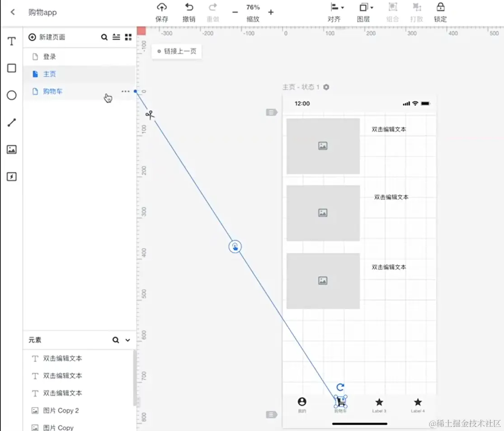Select the Image insertion tool
Screen dimensions: 504x431
pyautogui.click(x=11, y=149)
